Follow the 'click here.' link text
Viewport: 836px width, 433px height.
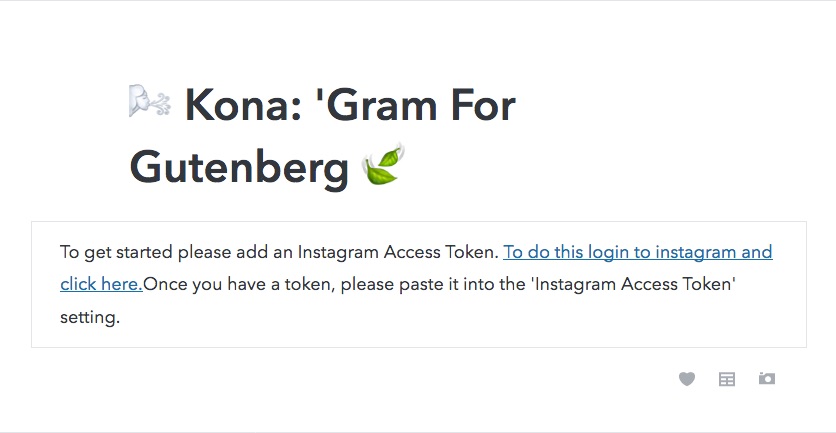point(101,284)
